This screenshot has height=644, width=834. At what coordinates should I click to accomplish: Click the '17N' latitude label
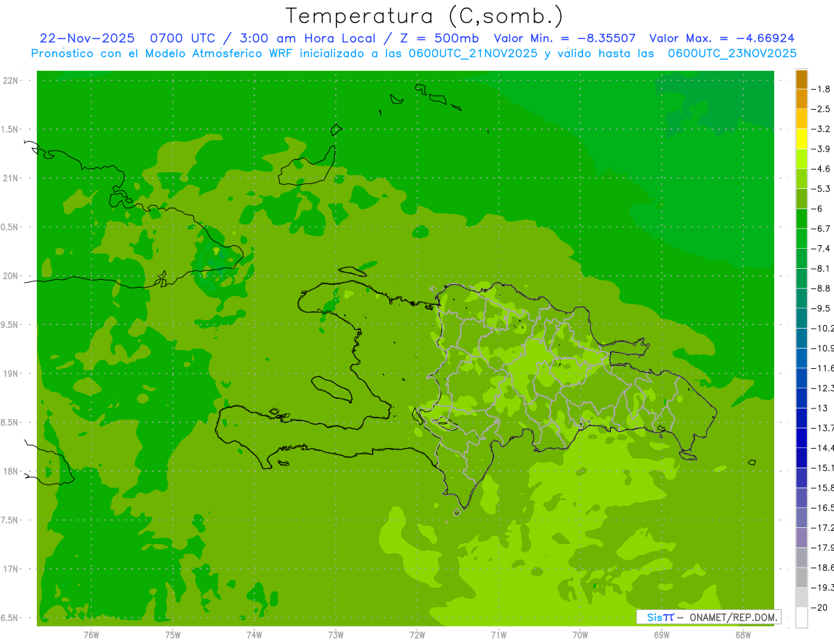pos(10,570)
